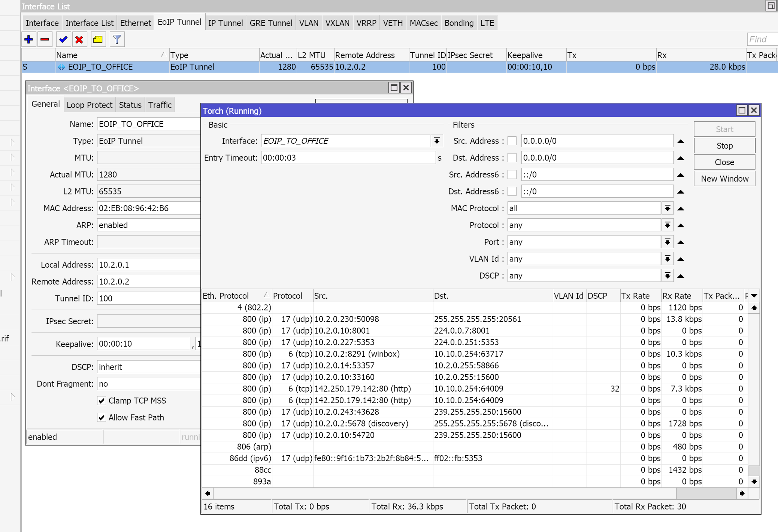Open the Traffic tab in interface window
778x532 pixels.
(160, 104)
